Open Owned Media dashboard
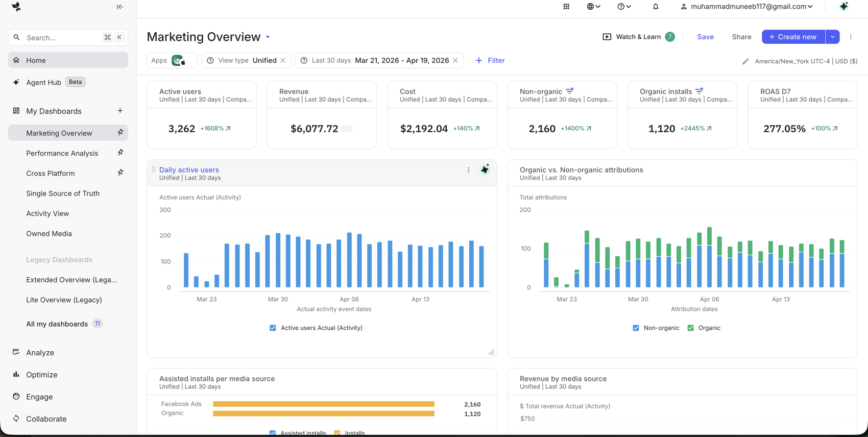 pos(49,233)
